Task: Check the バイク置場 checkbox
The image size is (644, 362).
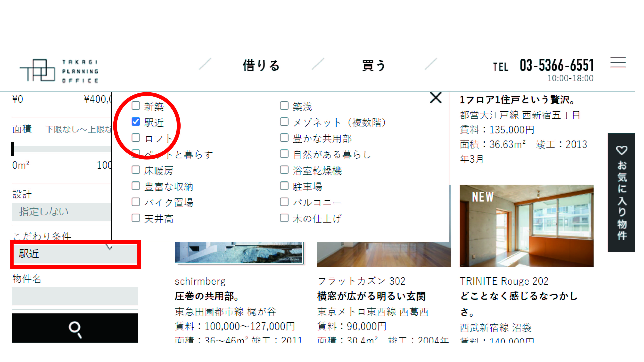Action: (x=136, y=202)
